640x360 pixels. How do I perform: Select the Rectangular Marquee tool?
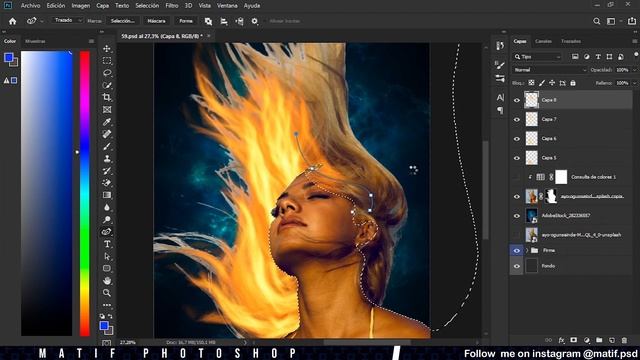pyautogui.click(x=107, y=61)
